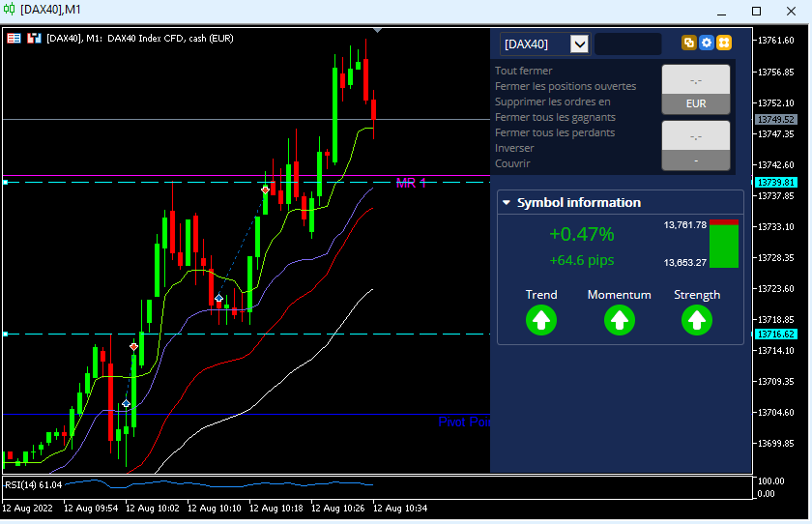Choose Fermer tous les perdants
The width and height of the screenshot is (812, 524).
point(555,132)
